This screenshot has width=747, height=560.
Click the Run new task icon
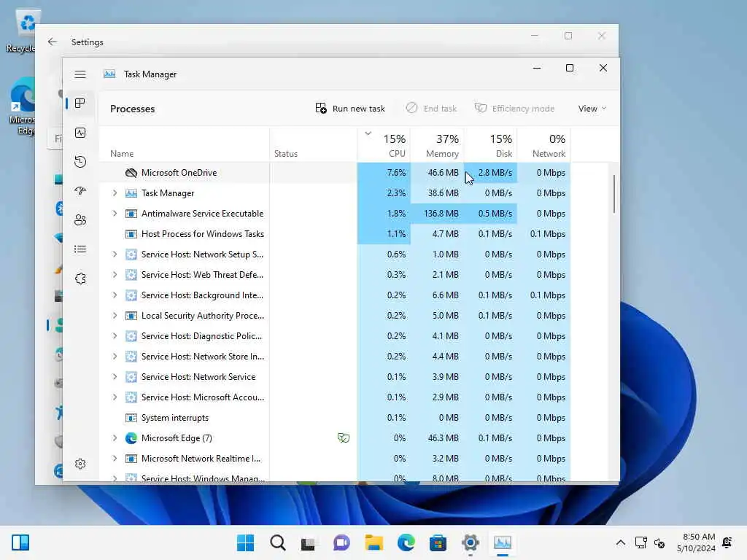coord(321,109)
